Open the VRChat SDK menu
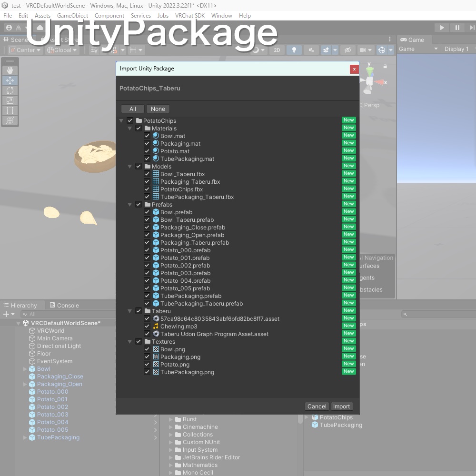Image resolution: width=476 pixels, height=476 pixels. point(190,16)
